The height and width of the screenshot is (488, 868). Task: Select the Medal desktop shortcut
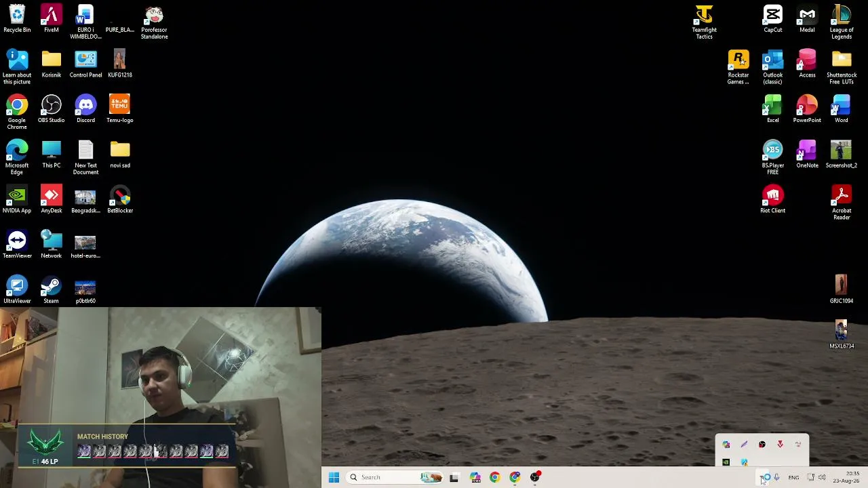click(x=807, y=20)
